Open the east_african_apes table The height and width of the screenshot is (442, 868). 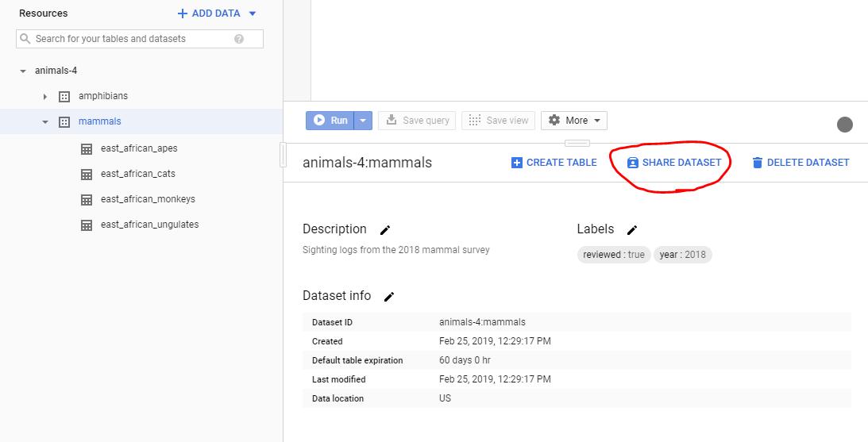pos(139,148)
